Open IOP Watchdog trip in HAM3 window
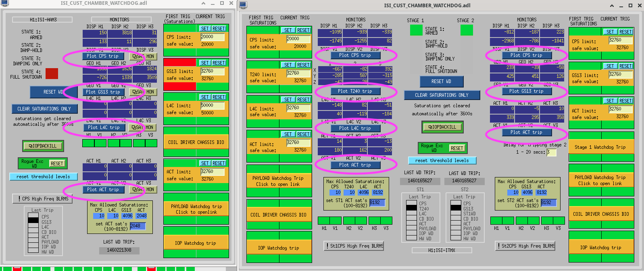The width and height of the screenshot is (644, 271). [196, 243]
